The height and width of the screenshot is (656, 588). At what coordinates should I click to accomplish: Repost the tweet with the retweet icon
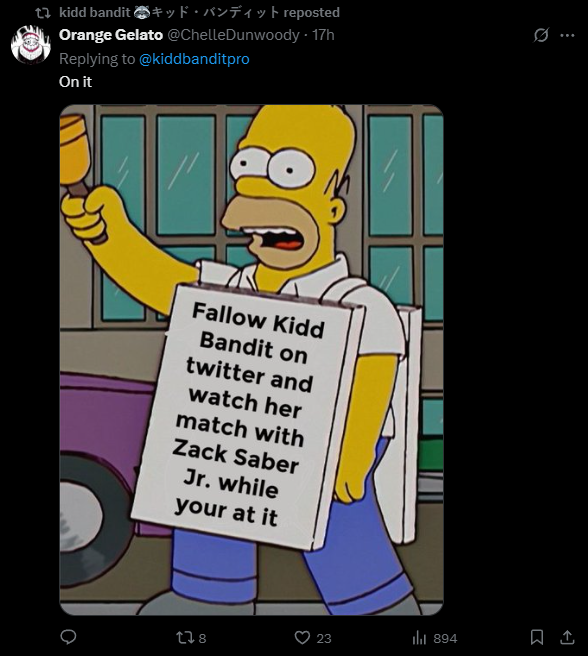tap(185, 638)
